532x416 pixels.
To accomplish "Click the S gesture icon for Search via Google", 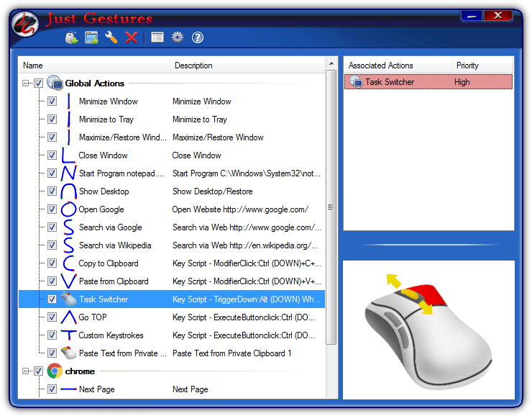I will pyautogui.click(x=68, y=227).
